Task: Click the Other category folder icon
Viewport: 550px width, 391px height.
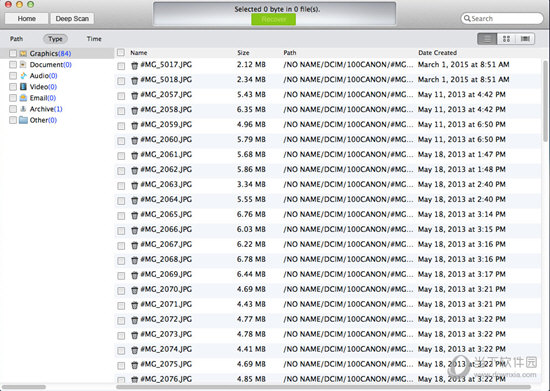Action: [x=24, y=120]
